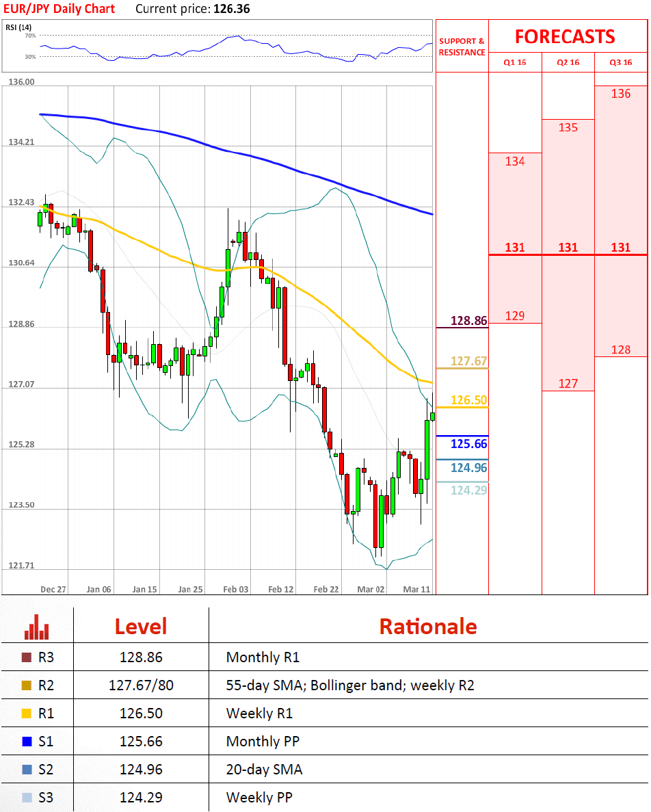Click the 126.50 level cell in table
Viewport: 651px width, 812px height.
pos(142,713)
